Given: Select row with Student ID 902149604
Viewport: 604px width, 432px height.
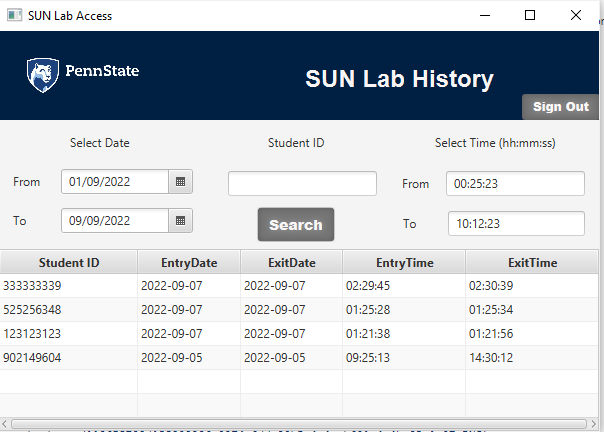Looking at the screenshot, I should [299, 358].
